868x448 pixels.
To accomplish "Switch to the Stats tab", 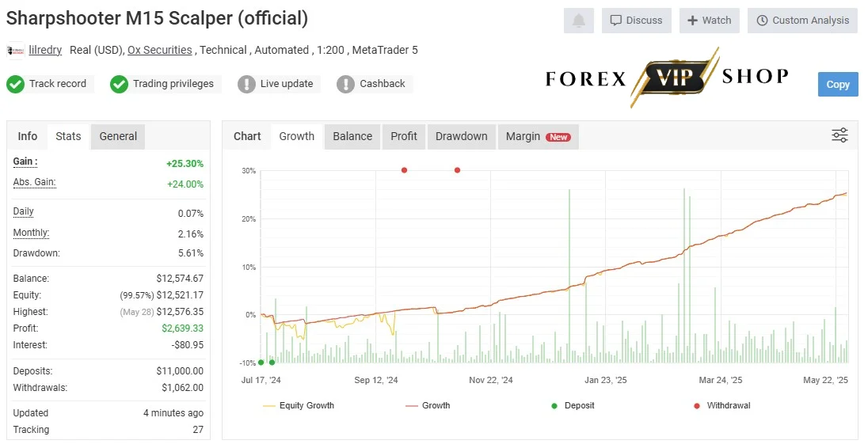I will (68, 136).
